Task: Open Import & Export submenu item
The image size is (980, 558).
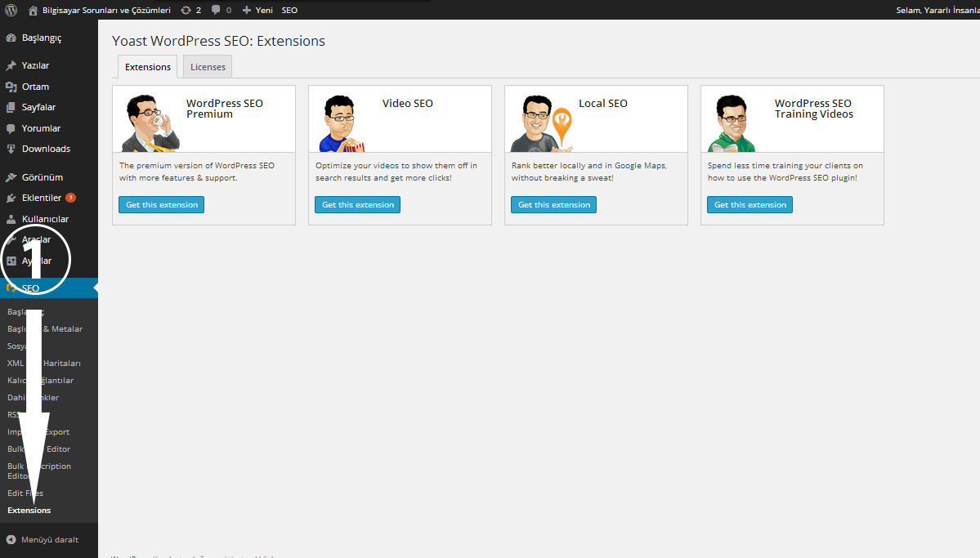Action: [38, 432]
